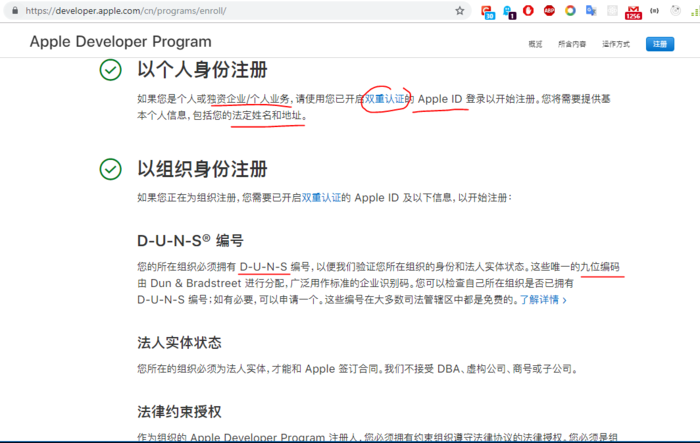Screen dimensions: 700x443
Task: Open the 了解详情 link
Action: (x=543, y=300)
